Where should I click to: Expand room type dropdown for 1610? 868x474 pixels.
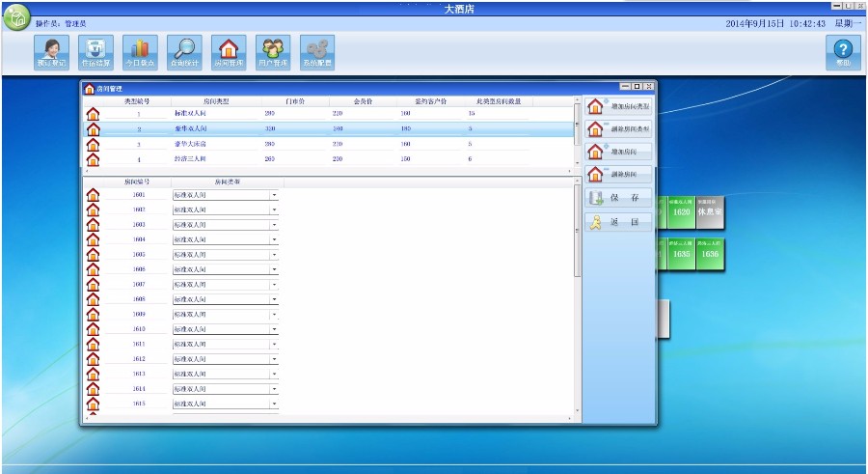click(x=274, y=329)
